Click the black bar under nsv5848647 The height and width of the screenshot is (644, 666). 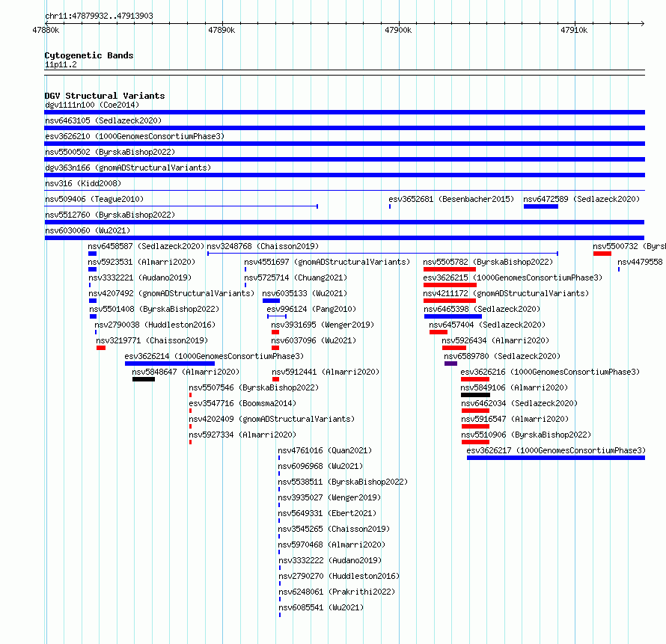coord(144,379)
